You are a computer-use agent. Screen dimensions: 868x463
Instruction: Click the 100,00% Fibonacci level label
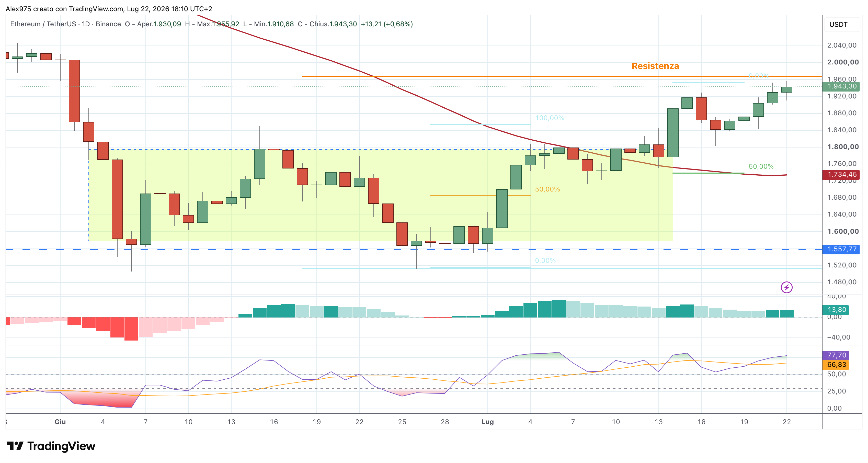coord(550,118)
